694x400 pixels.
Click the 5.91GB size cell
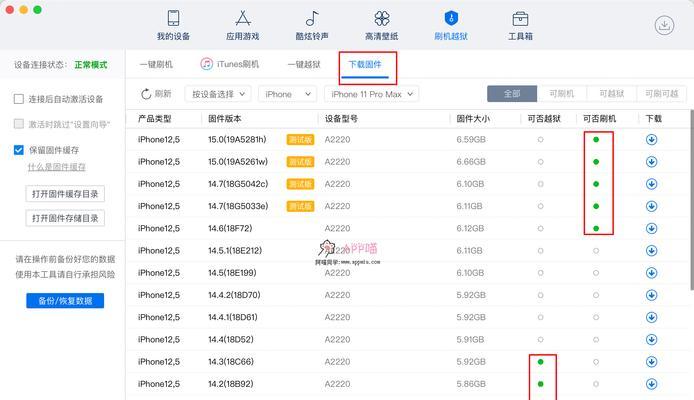point(471,339)
